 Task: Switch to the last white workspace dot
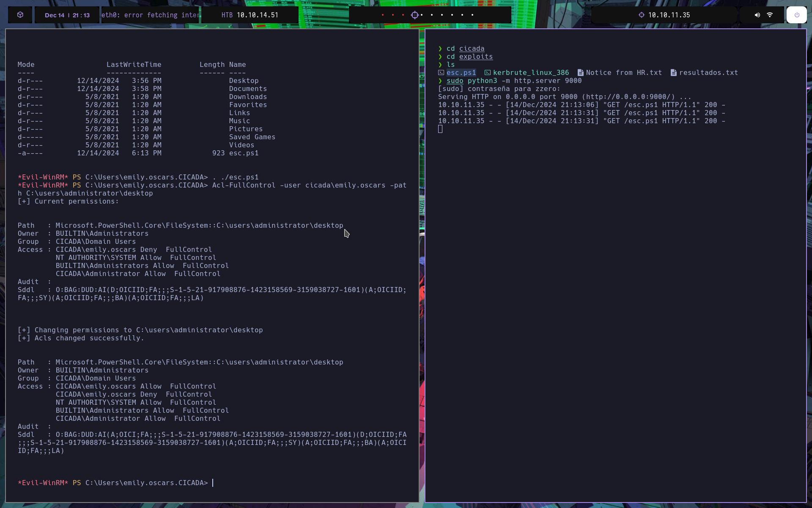click(472, 15)
